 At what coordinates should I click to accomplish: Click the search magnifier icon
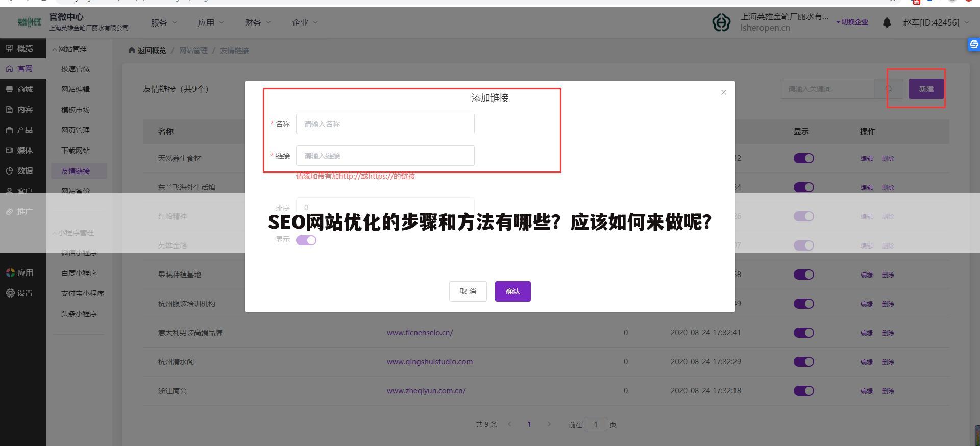tap(889, 89)
